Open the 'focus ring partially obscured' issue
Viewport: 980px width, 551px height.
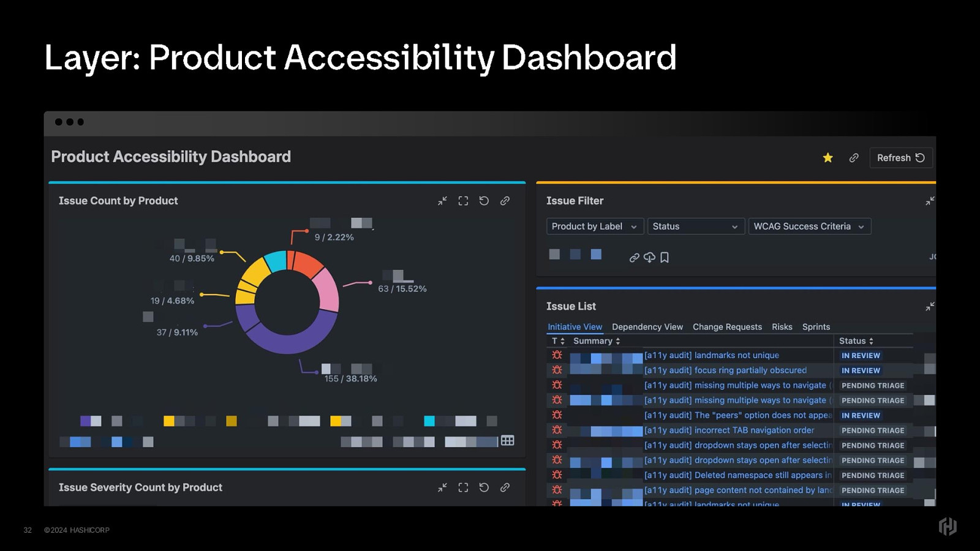[x=725, y=370]
